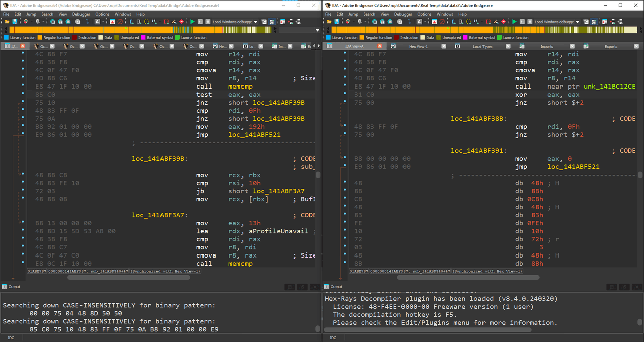Click the red circle-slash cancel icon in left IDA toolbar
This screenshot has height=342, width=644.
click(x=120, y=22)
